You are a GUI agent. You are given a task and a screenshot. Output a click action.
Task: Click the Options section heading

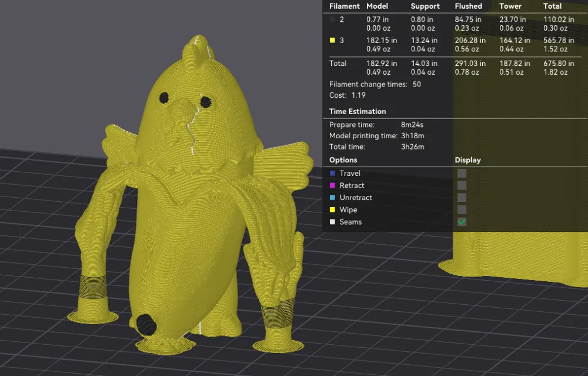(343, 160)
